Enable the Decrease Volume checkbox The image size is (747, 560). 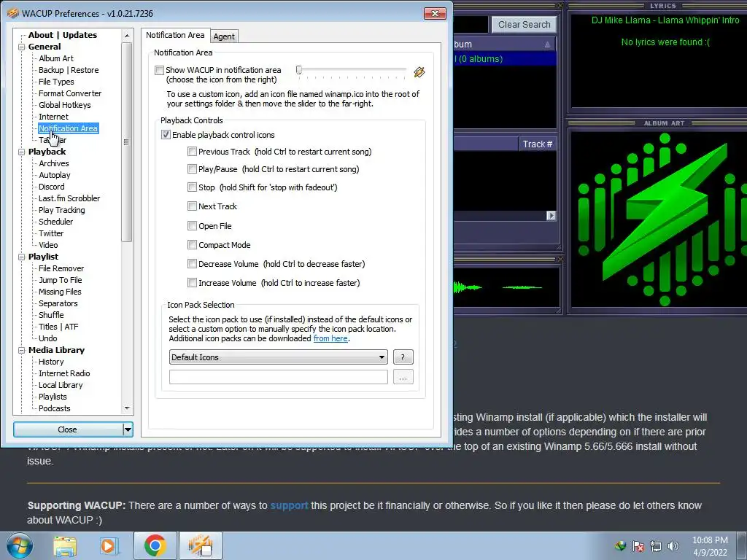click(x=192, y=264)
